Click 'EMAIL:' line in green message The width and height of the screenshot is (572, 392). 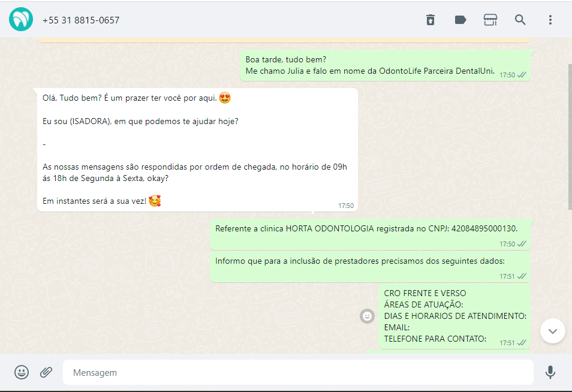click(x=396, y=327)
